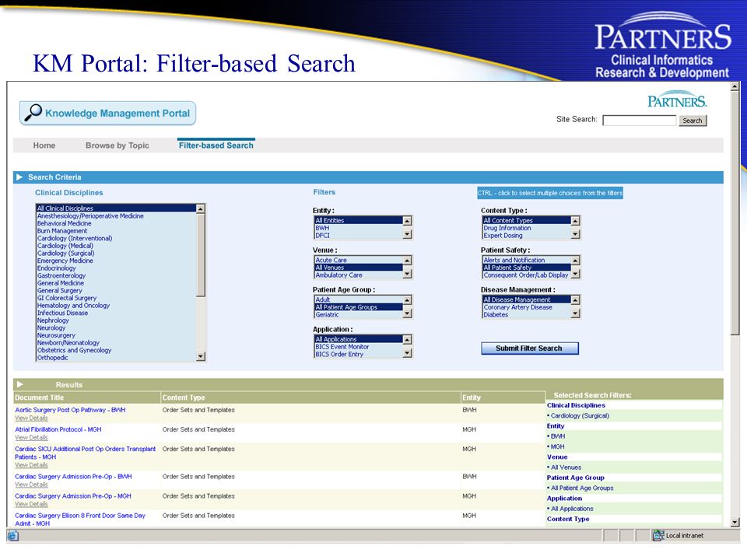Image resolution: width=747 pixels, height=560 pixels.
Task: Select All Clinical Disciplines in the list
Action: click(116, 208)
